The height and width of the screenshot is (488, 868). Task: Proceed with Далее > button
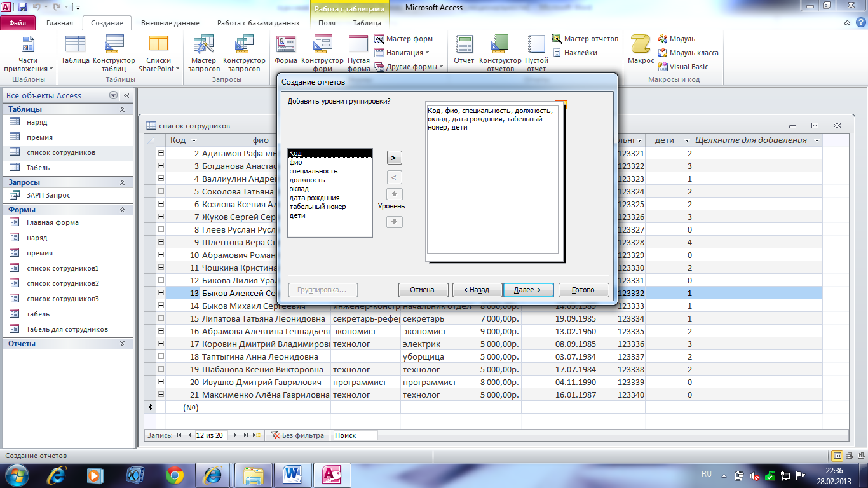pos(528,290)
